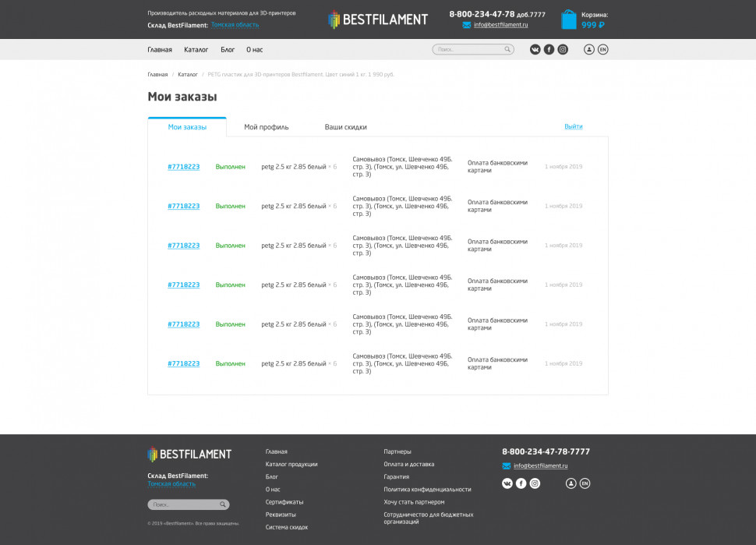Viewport: 756px width, 545px height.
Task: Open warehouse region selector Томская область in header
Action: (235, 25)
